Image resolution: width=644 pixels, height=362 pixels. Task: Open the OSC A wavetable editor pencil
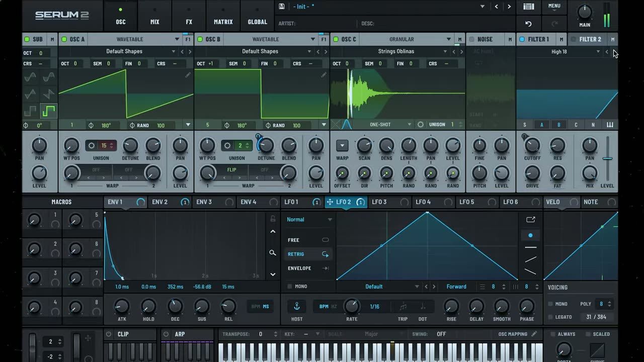tap(188, 75)
